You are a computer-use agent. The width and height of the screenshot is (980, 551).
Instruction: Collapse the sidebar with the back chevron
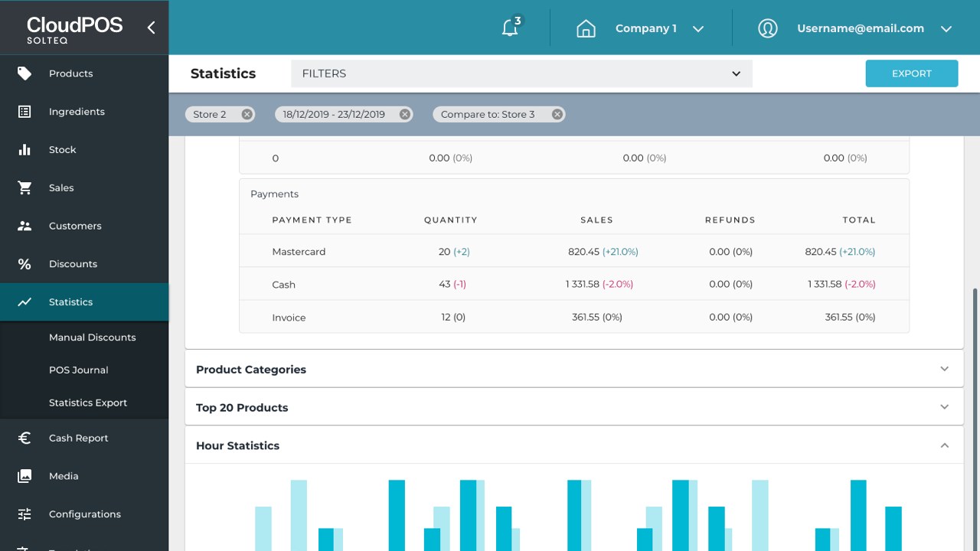(151, 28)
